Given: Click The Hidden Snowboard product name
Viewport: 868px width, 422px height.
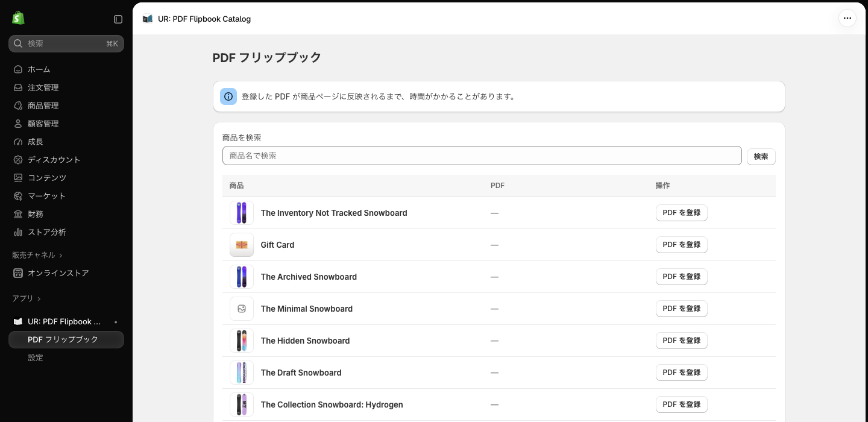Looking at the screenshot, I should point(305,341).
